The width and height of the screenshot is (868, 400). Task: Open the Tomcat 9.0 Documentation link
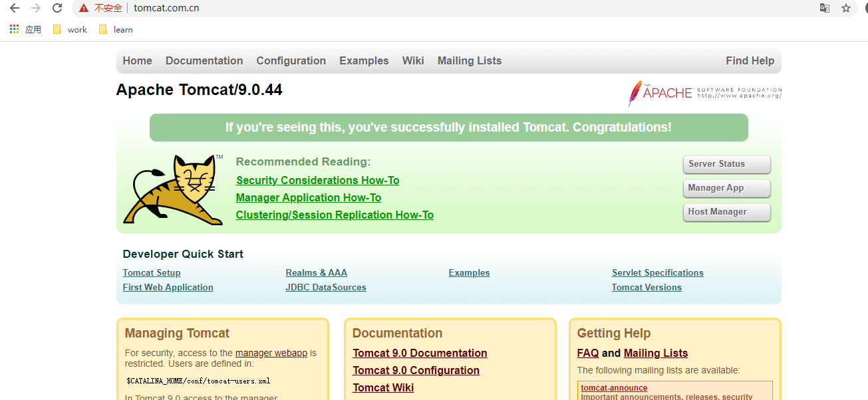(420, 353)
